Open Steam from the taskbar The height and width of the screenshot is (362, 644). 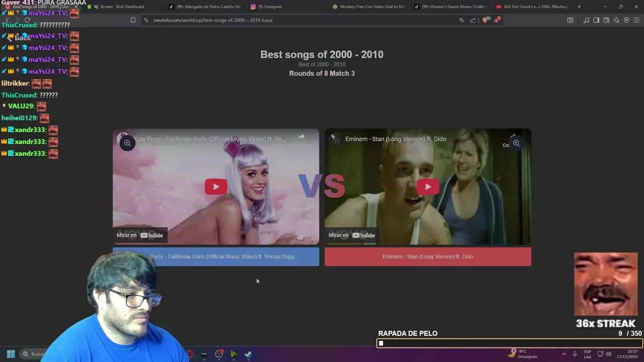click(248, 354)
